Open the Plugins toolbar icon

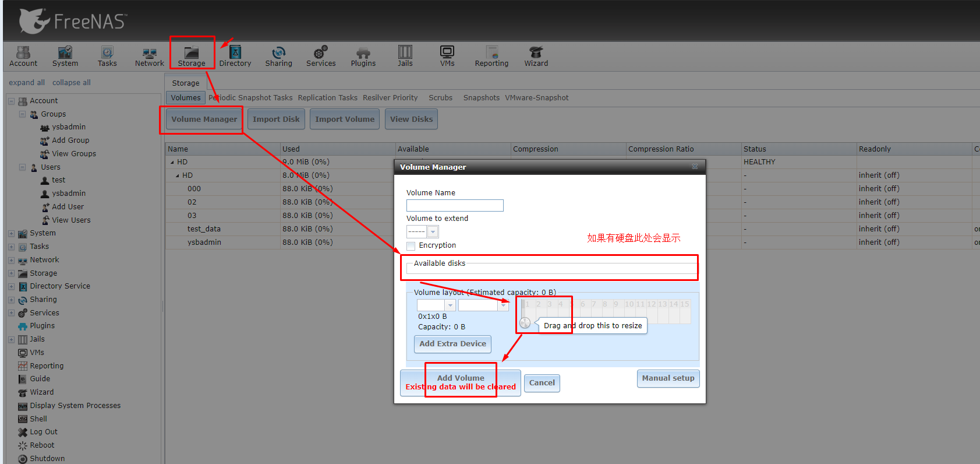(363, 57)
